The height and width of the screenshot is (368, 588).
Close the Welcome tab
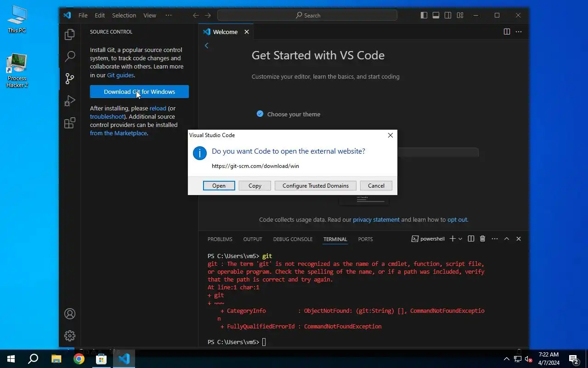[247, 32]
